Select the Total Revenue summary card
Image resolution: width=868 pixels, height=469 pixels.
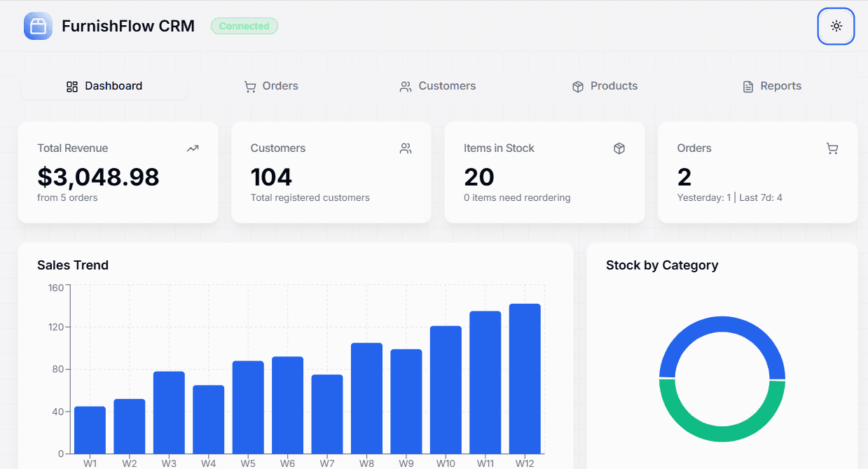[x=118, y=172]
